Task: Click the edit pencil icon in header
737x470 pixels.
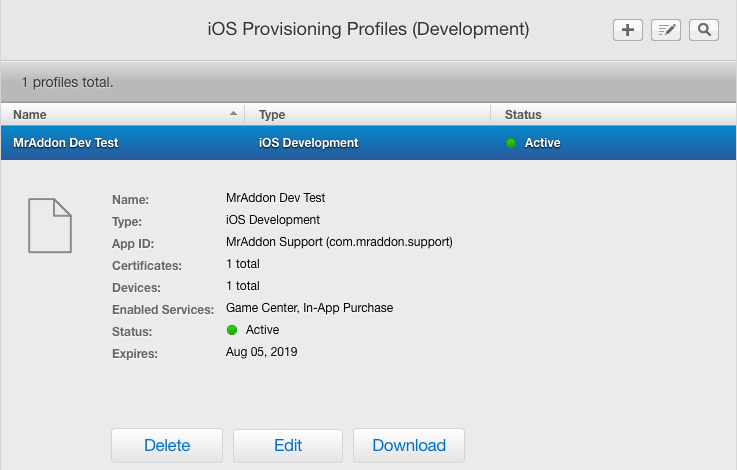Action: point(665,30)
